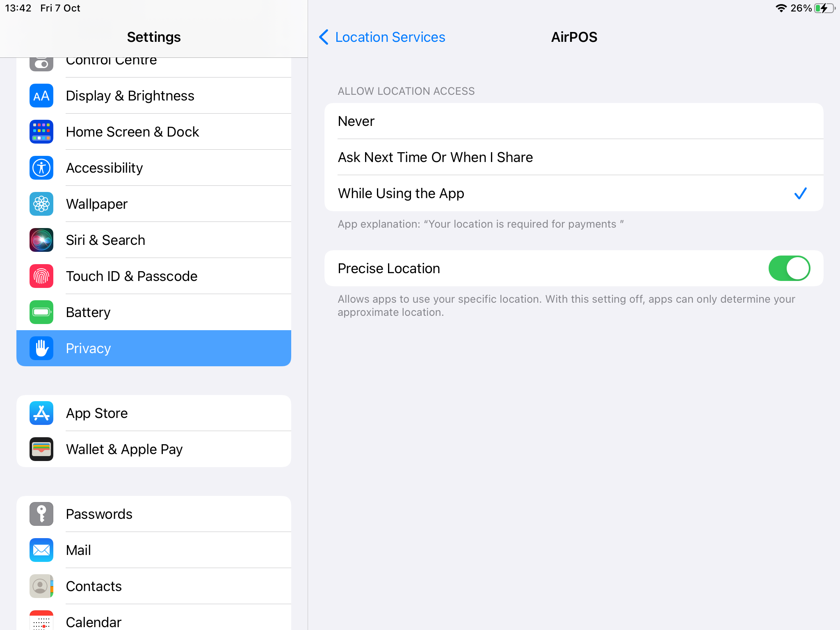Go back to Location Services
The width and height of the screenshot is (840, 630).
point(390,37)
